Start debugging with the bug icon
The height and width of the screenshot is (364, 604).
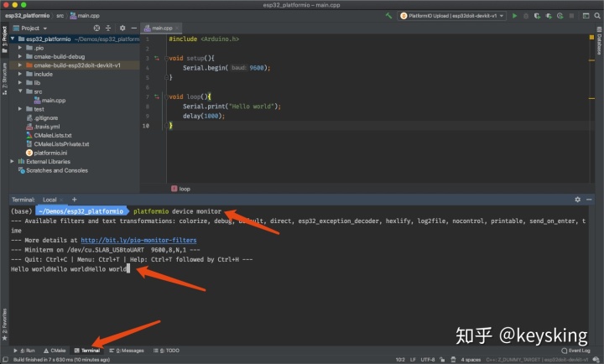(x=526, y=16)
